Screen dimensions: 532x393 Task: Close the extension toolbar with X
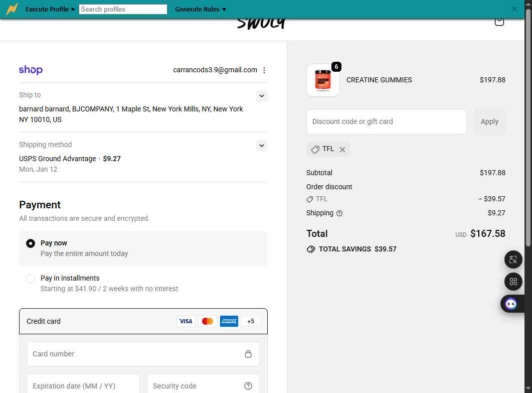click(x=514, y=9)
